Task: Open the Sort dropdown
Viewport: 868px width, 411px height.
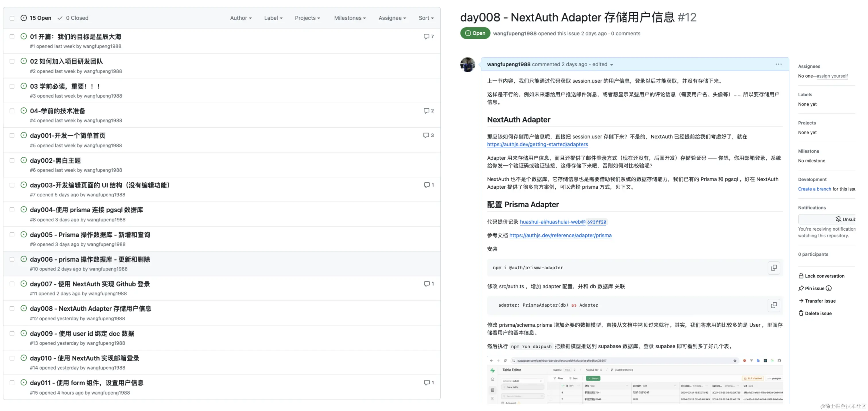Action: point(426,18)
